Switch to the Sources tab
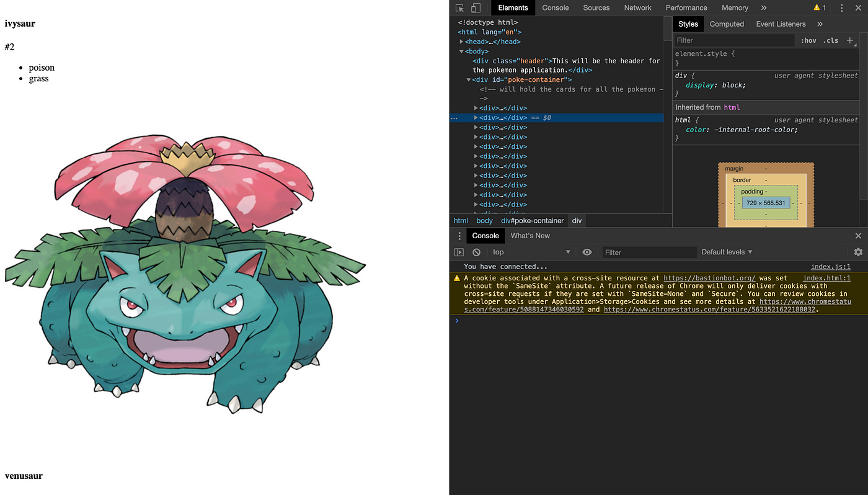 click(x=596, y=8)
